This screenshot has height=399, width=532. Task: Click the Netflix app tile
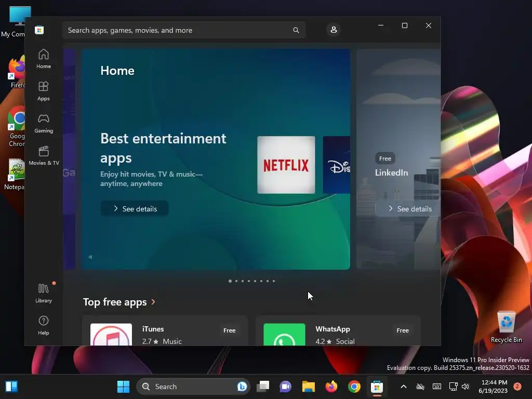(286, 165)
